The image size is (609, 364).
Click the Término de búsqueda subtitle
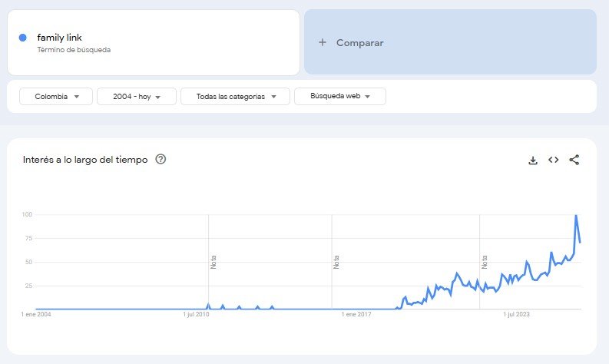(x=74, y=50)
